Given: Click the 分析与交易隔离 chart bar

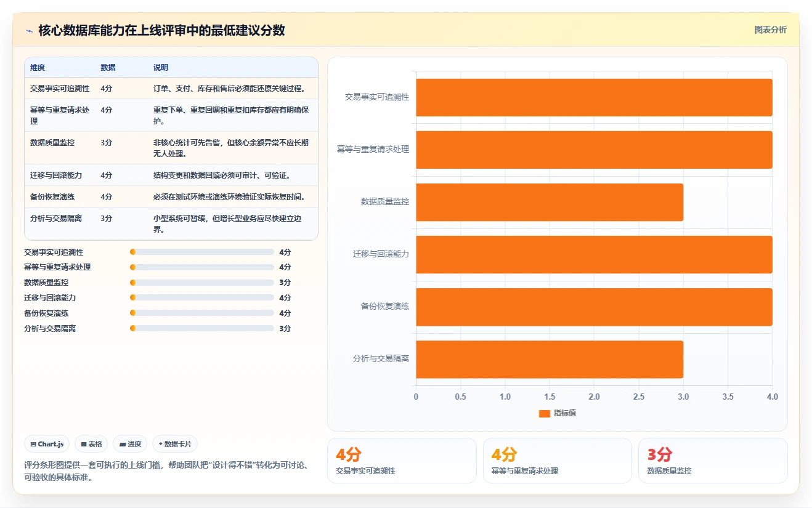Looking at the screenshot, I should click(x=550, y=359).
